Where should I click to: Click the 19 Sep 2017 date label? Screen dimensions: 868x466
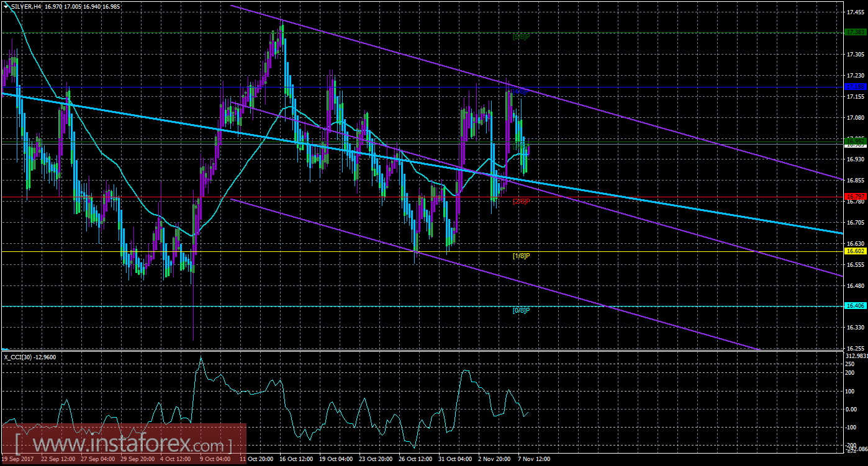click(17, 460)
